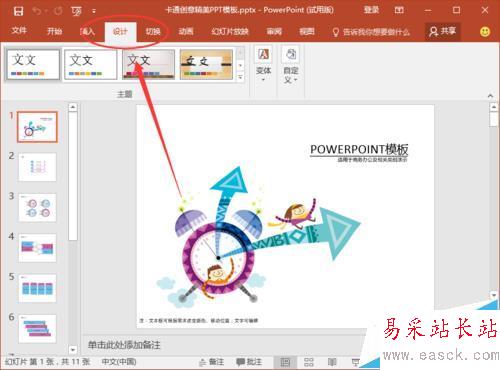Start slideshow from beginning icon in title bar
Screen dimensions: 500x370
(x=77, y=11)
